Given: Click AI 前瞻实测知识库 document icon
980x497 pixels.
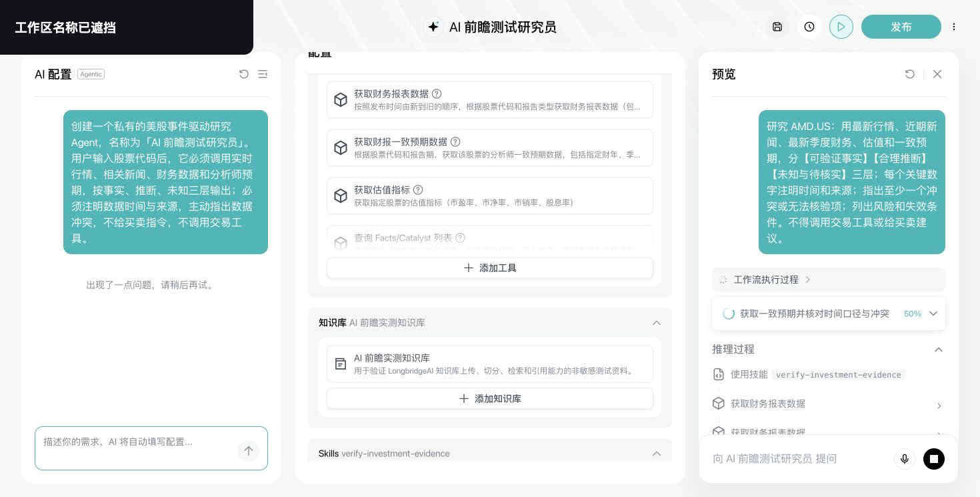Looking at the screenshot, I should click(x=341, y=364).
